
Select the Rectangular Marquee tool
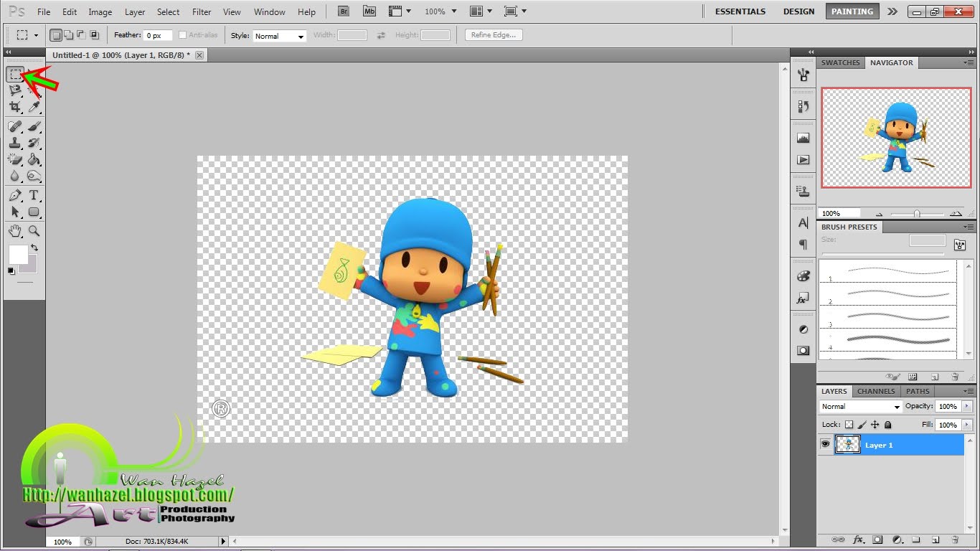point(15,75)
